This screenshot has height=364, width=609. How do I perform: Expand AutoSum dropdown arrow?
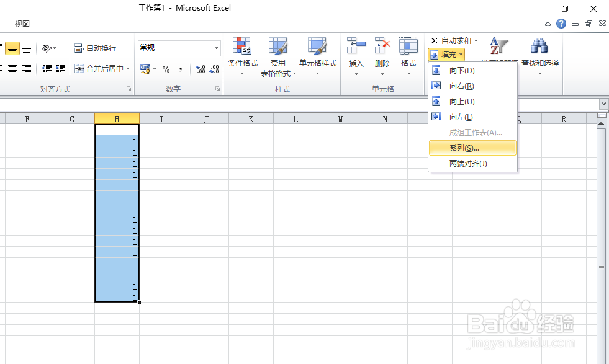click(476, 41)
